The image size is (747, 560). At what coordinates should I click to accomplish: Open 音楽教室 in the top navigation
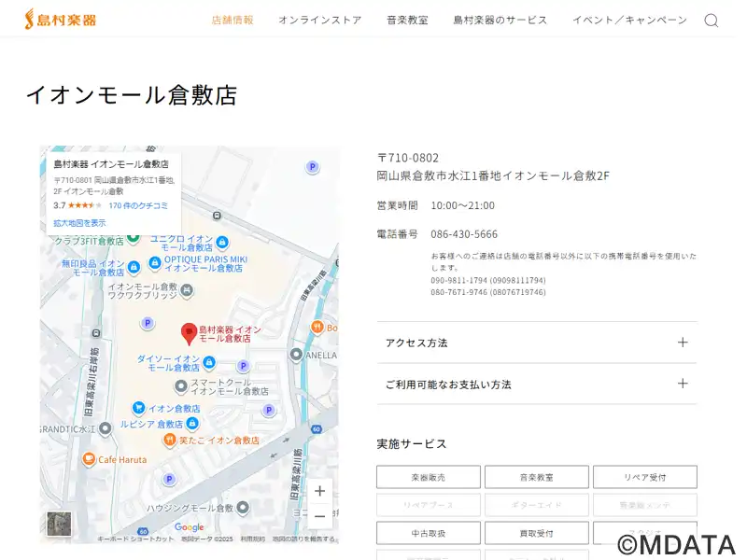pyautogui.click(x=407, y=20)
